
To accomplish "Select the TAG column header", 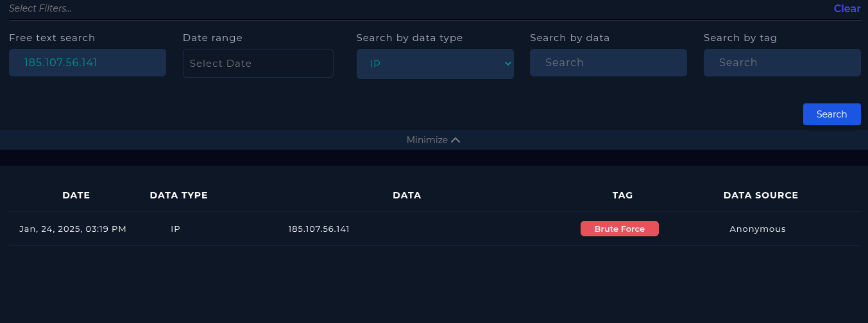I will tap(622, 195).
